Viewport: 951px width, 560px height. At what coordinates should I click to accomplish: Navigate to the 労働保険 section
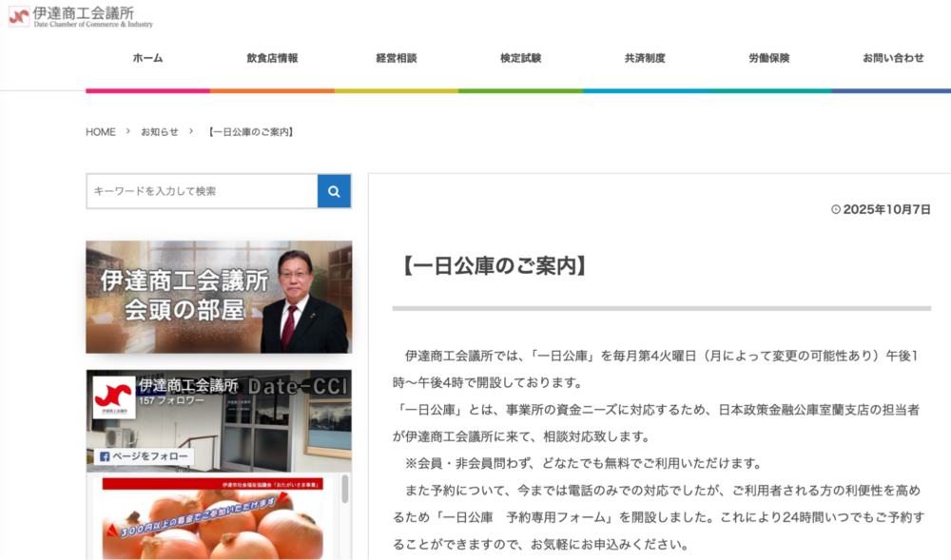coord(768,58)
